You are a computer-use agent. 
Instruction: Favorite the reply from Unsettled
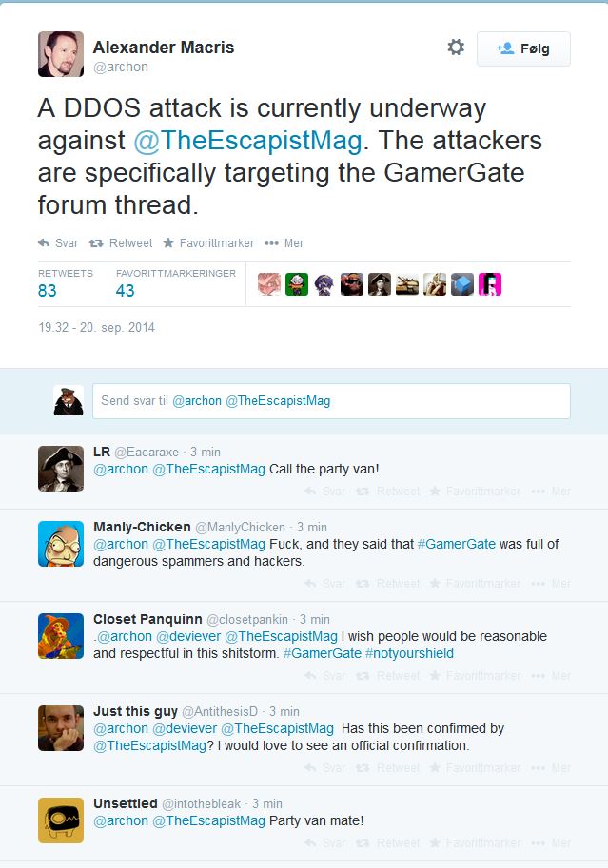(475, 842)
